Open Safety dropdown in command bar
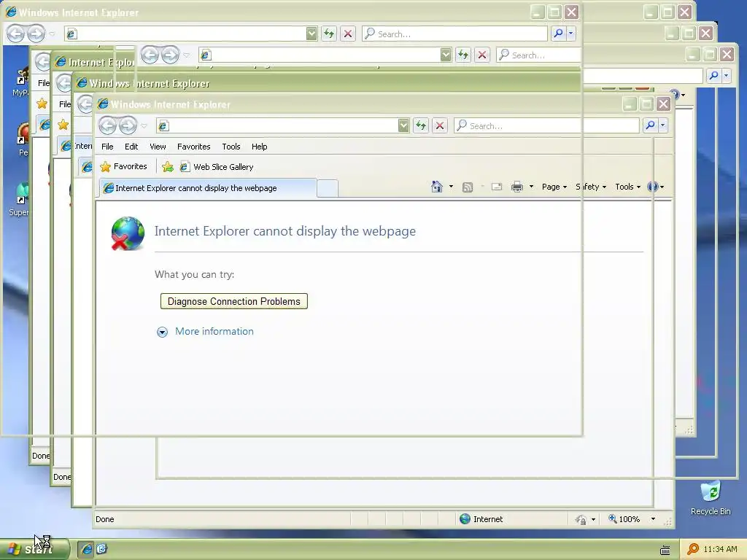This screenshot has height=560, width=747. (x=591, y=187)
